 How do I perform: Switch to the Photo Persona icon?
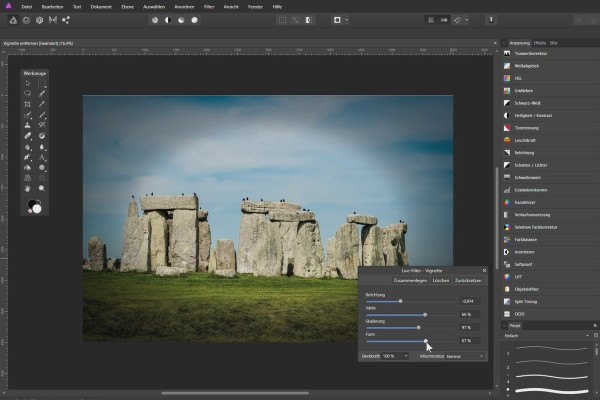13,20
